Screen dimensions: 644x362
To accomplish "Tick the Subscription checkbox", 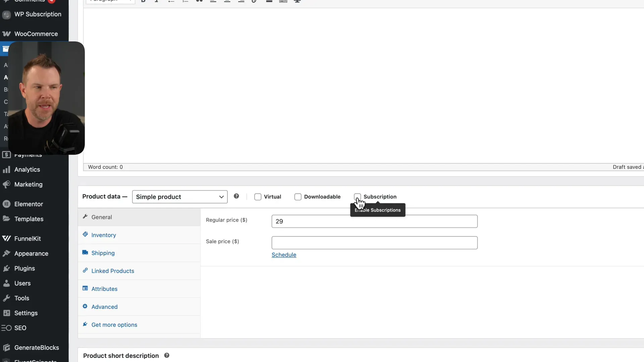I will (357, 196).
